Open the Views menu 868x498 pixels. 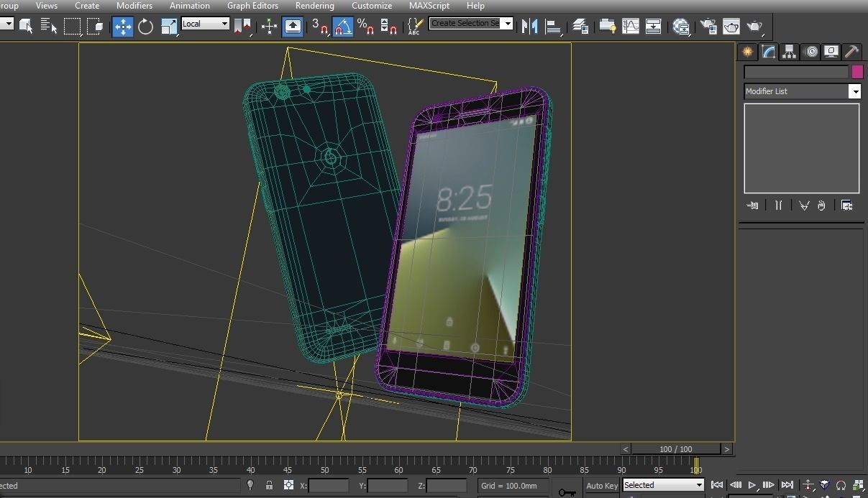coord(46,6)
